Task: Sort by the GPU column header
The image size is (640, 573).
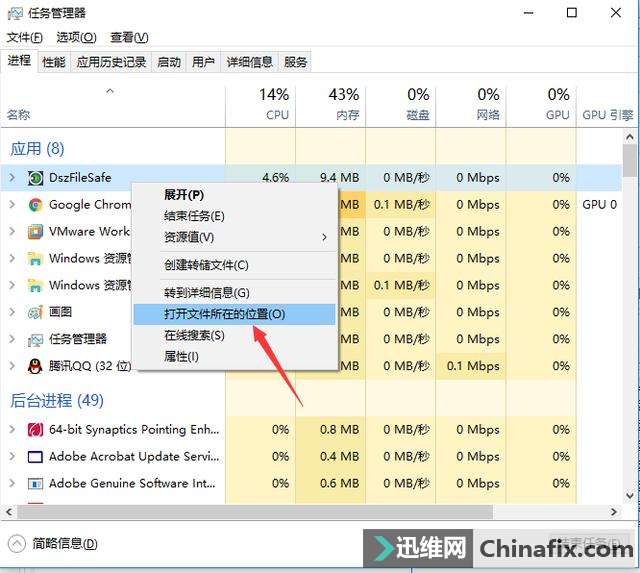Action: click(x=541, y=104)
